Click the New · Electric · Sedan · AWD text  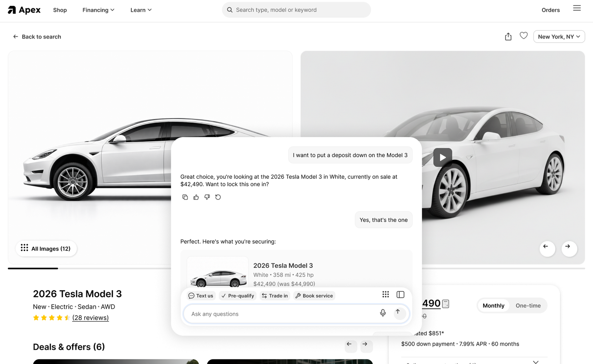(x=74, y=307)
